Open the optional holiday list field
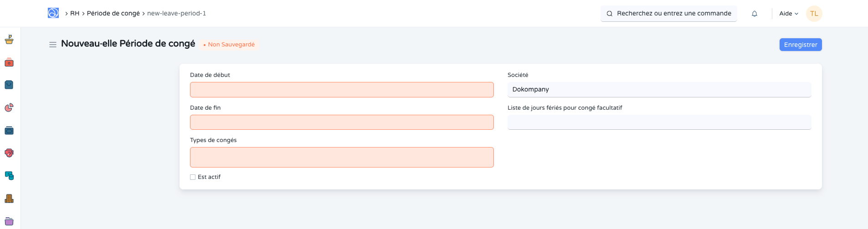 tap(659, 122)
